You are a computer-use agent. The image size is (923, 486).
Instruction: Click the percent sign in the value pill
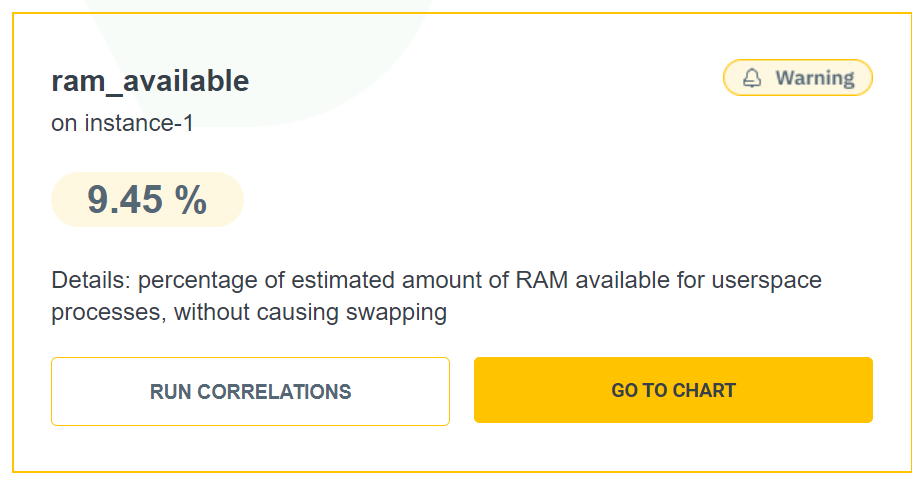pyautogui.click(x=191, y=200)
